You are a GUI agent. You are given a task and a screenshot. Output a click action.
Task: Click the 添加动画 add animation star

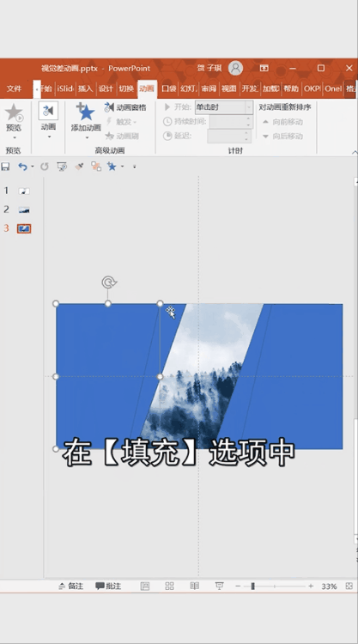click(85, 112)
